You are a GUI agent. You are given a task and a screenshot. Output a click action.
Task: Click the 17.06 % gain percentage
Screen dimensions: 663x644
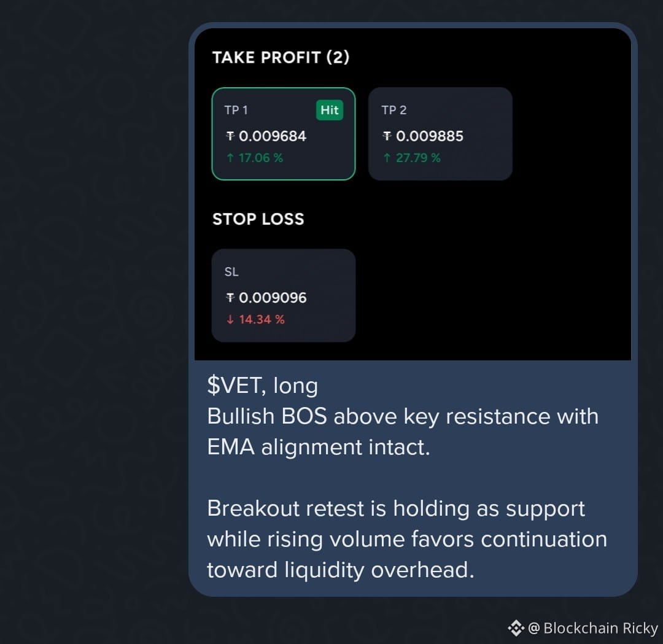pos(261,158)
